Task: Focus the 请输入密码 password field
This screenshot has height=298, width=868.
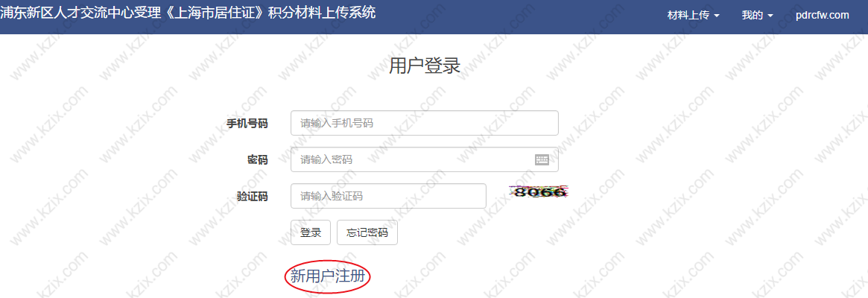Action: (425, 159)
